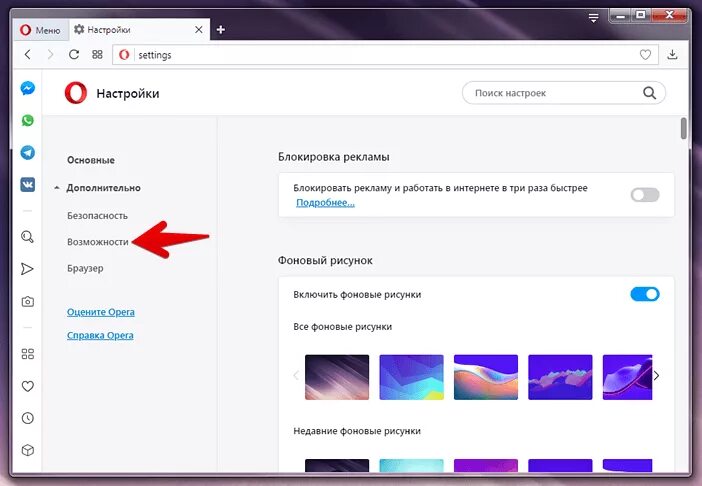Open Telegram in sidebar
Image resolution: width=702 pixels, height=486 pixels.
coord(28,153)
